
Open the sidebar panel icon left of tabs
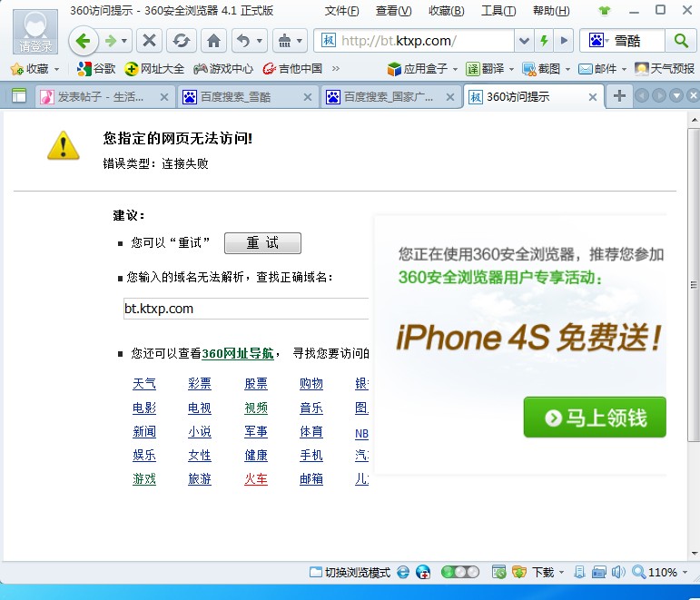coord(19,96)
